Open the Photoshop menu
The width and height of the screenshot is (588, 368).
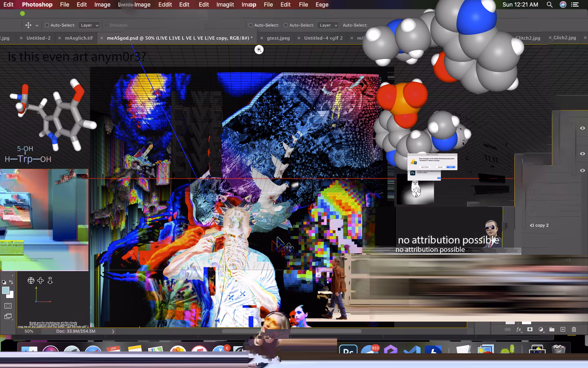click(37, 5)
